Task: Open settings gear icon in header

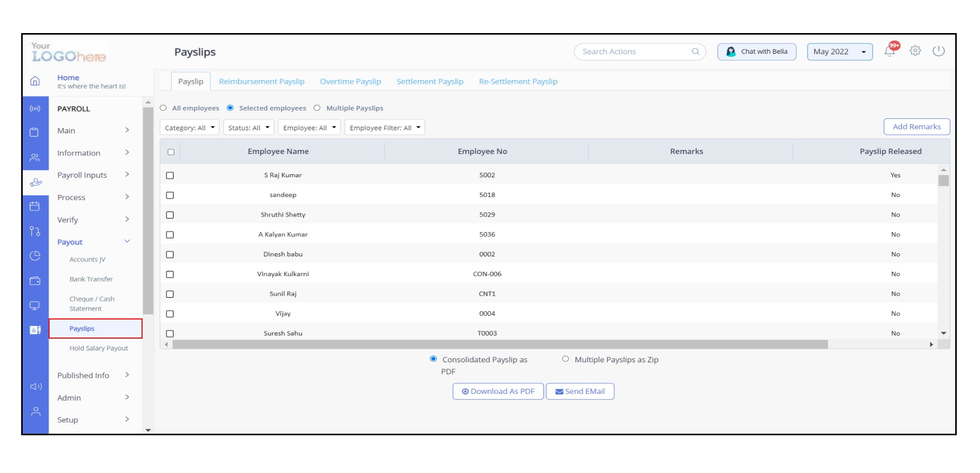Action: [x=915, y=51]
